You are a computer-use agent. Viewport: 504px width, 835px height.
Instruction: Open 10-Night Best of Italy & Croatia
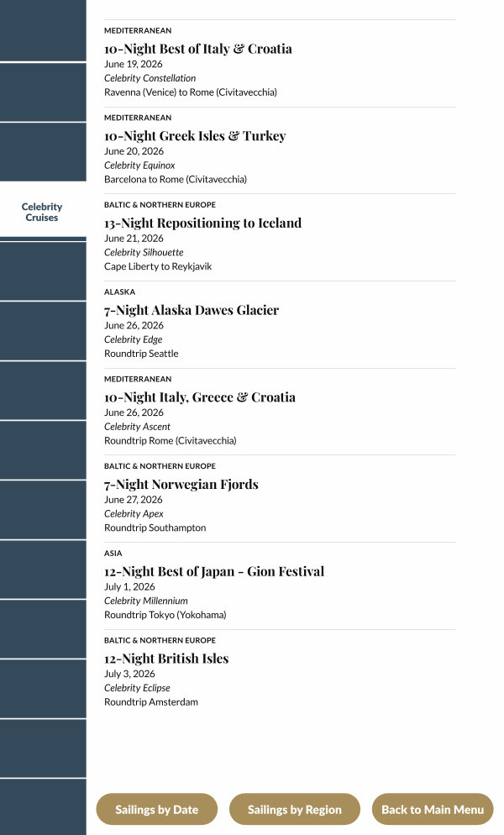(x=198, y=49)
